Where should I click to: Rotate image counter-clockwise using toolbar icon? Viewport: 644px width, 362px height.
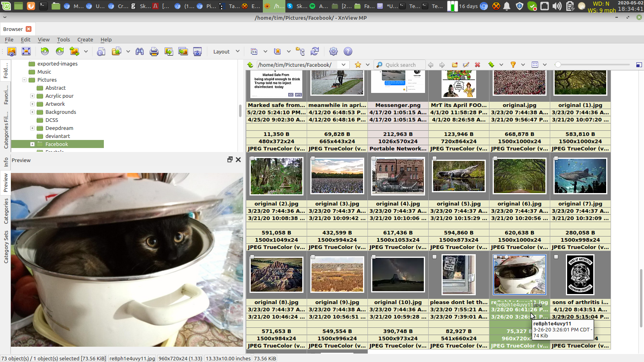(x=45, y=51)
